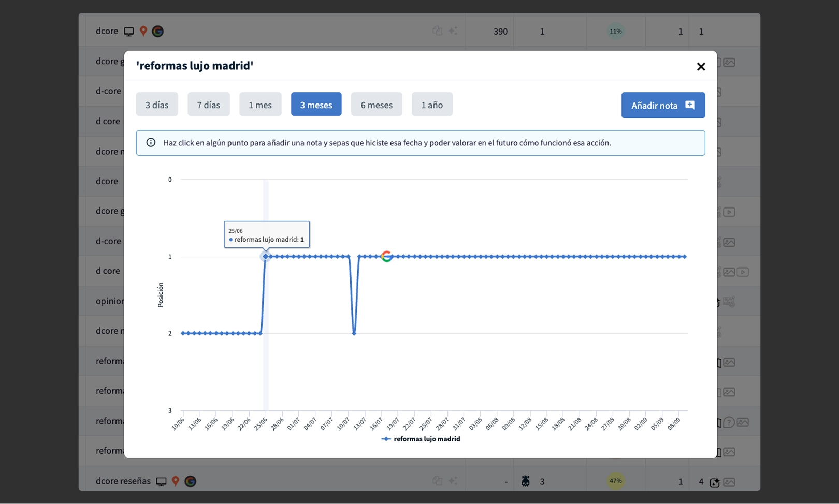Screen dimensions: 839x504
Task: Switch to the 1 mes range
Action: point(260,105)
